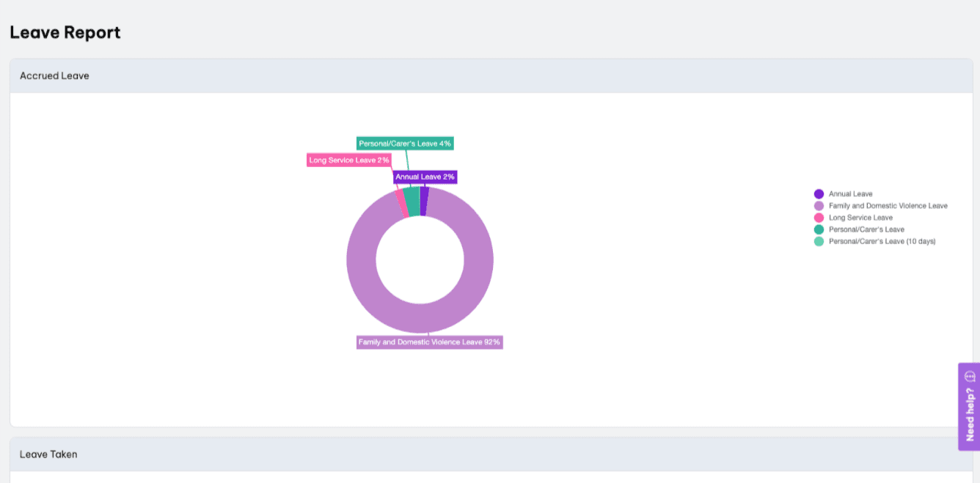980x483 pixels.
Task: Click the Annual Leave legend dot
Action: click(819, 194)
